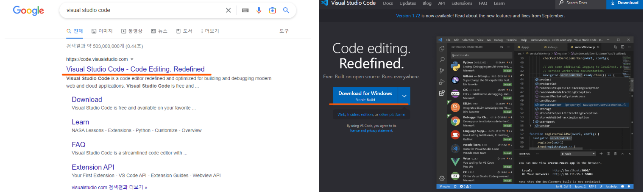Image resolution: width=644 pixels, height=193 pixels.
Task: Open the Extension API sitelink
Action: (93, 167)
